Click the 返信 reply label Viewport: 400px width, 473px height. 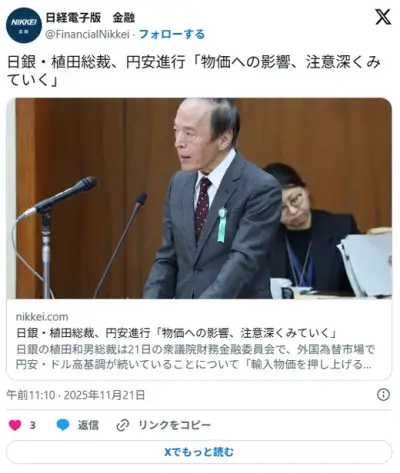(88, 425)
